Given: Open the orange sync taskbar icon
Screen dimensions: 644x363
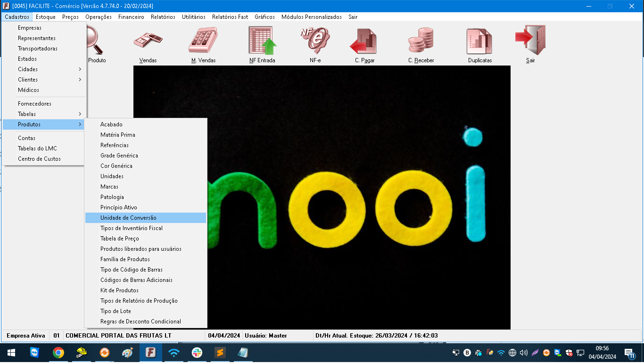Looking at the screenshot, I should [104, 353].
